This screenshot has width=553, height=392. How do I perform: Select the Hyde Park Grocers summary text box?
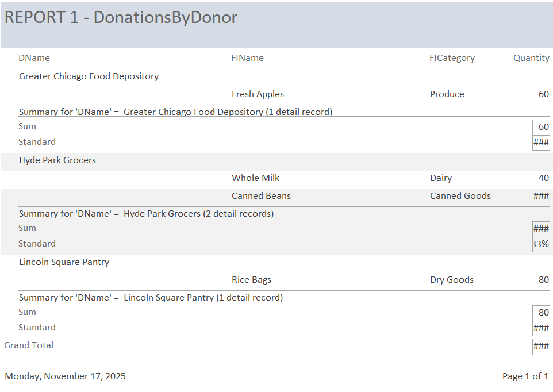pos(283,213)
